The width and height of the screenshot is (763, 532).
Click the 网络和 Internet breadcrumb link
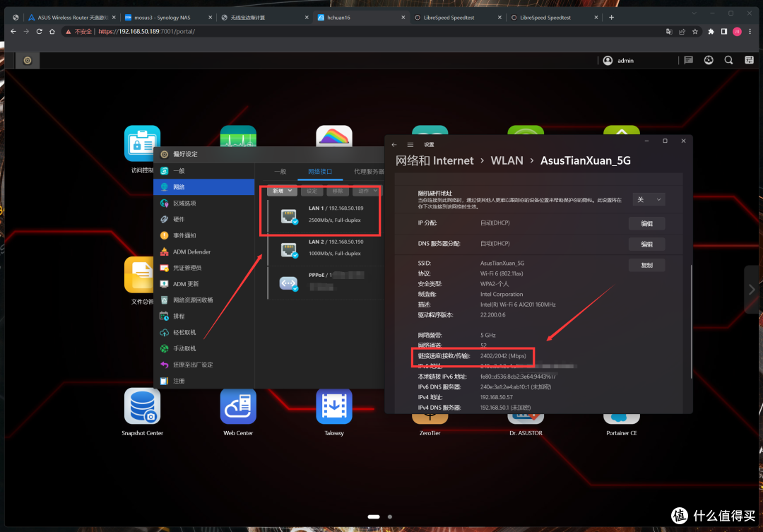pyautogui.click(x=434, y=160)
